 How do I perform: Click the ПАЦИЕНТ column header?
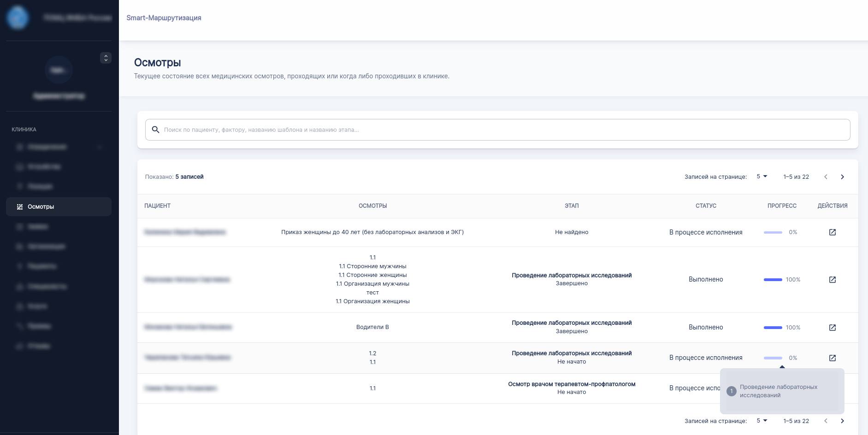point(158,206)
